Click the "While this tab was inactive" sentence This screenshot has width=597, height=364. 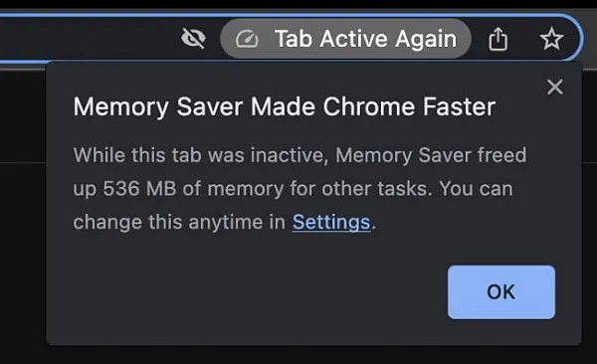(200, 155)
